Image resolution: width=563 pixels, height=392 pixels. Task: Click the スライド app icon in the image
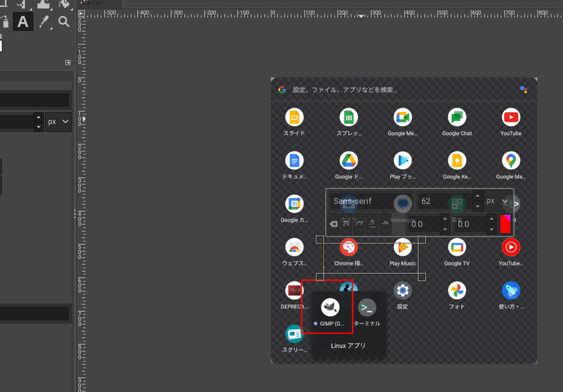click(x=294, y=117)
